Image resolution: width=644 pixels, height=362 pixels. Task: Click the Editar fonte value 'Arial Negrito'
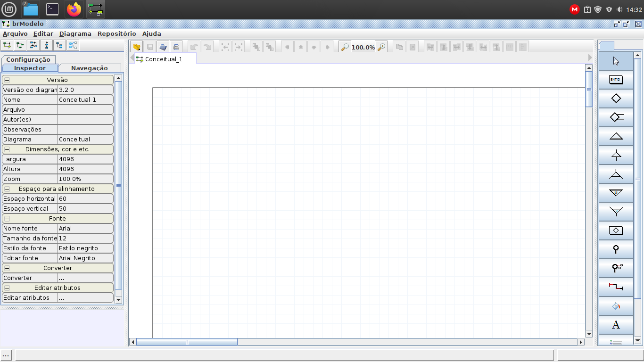click(x=85, y=258)
